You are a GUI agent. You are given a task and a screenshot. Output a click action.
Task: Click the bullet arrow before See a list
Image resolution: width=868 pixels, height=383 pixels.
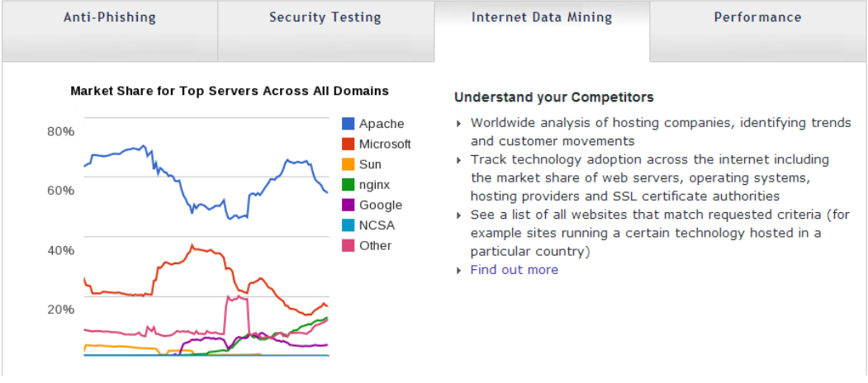459,215
